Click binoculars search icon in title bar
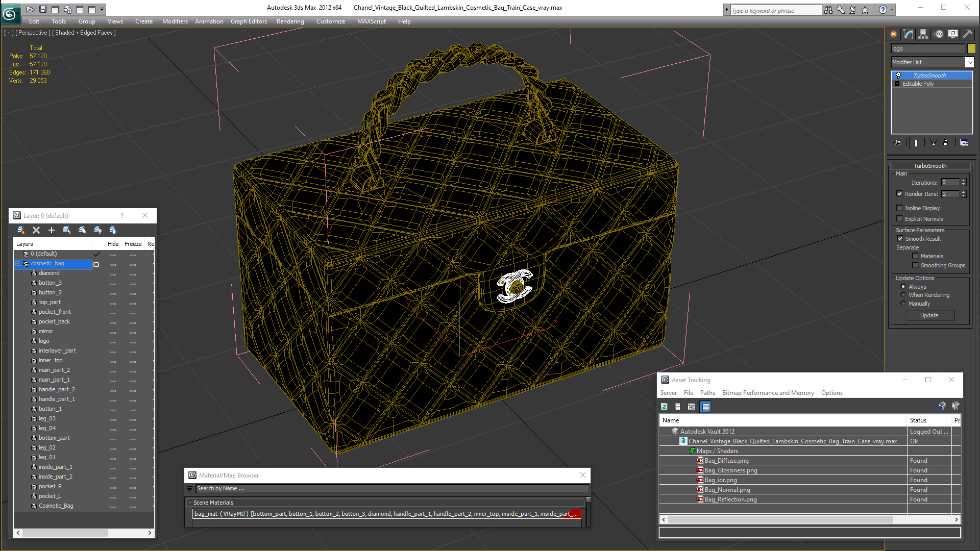Image resolution: width=980 pixels, height=551 pixels. coord(828,10)
